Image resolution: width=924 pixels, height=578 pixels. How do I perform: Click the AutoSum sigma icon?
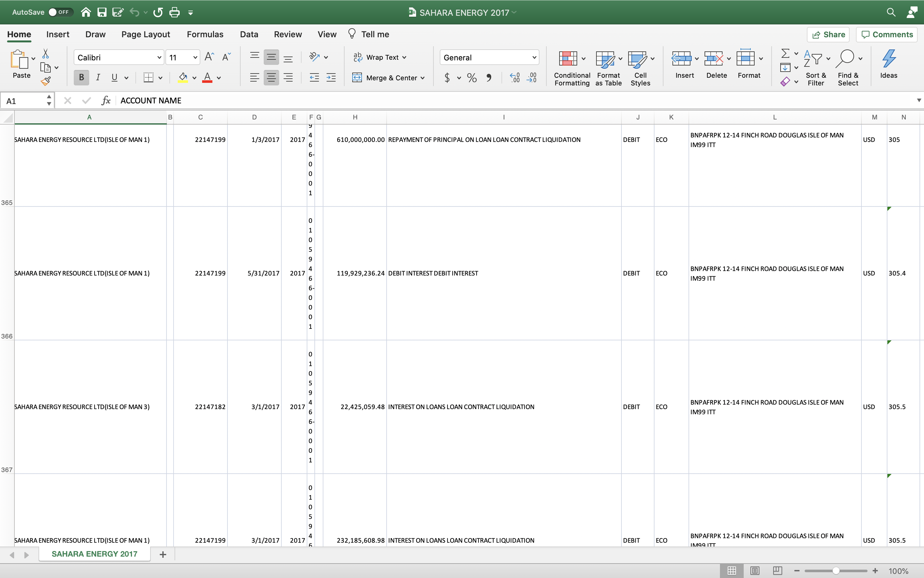pyautogui.click(x=785, y=53)
